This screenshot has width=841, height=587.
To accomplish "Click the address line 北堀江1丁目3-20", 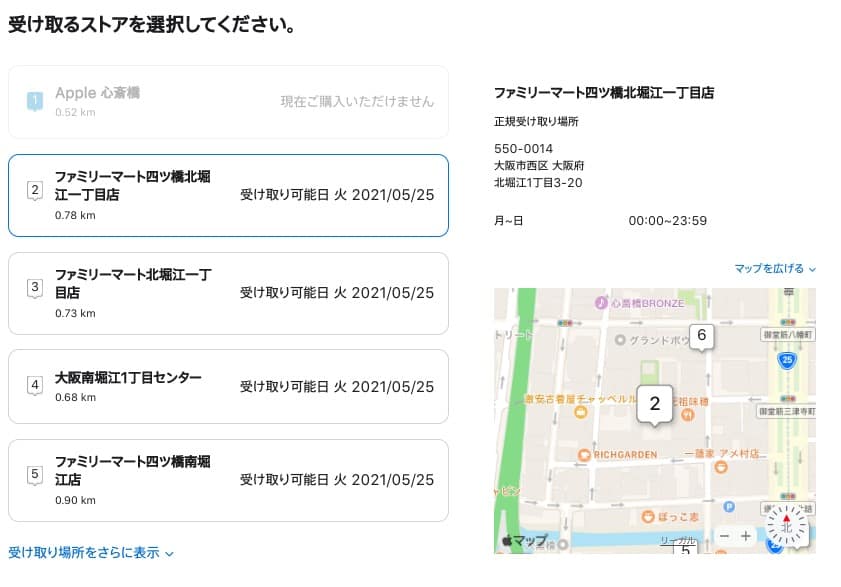I will [538, 182].
